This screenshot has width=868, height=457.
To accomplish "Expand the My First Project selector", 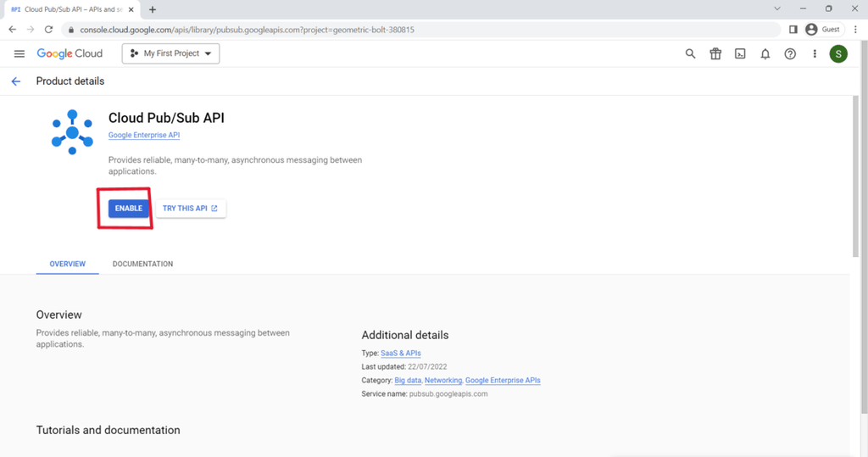I will tap(171, 53).
